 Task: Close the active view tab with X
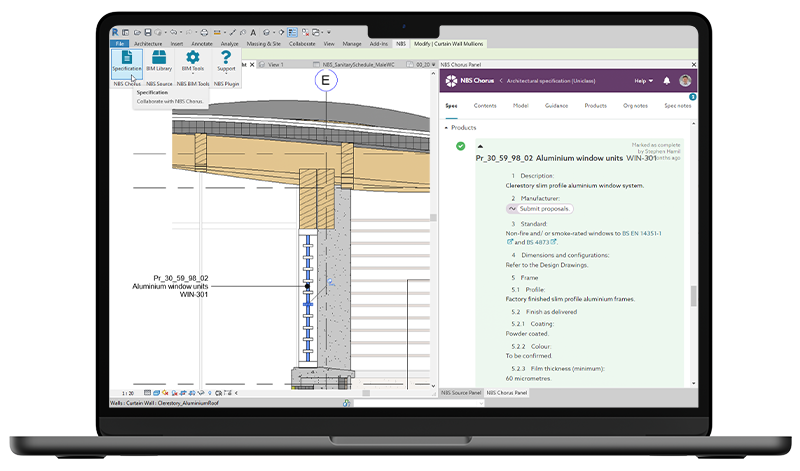[252, 65]
